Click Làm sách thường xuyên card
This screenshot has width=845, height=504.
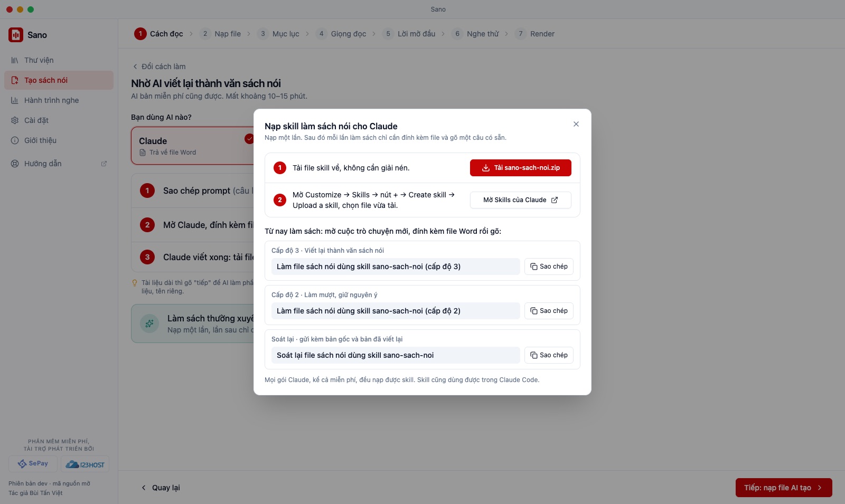coord(193,324)
